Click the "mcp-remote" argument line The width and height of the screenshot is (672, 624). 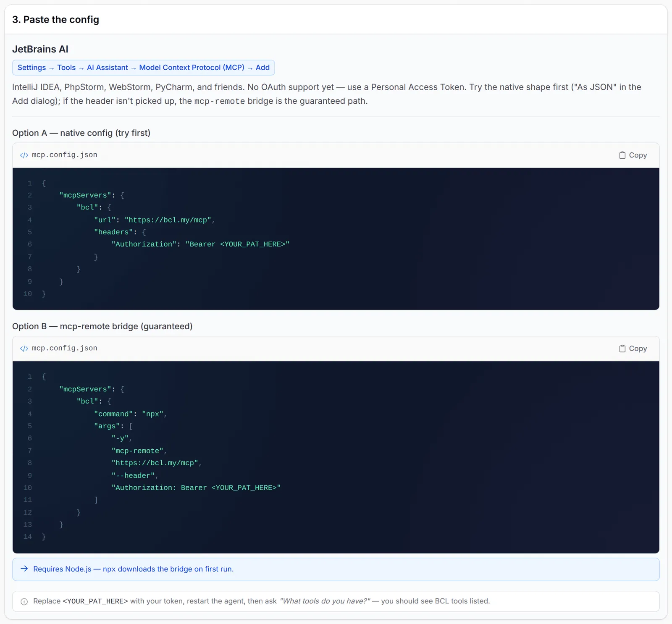139,451
